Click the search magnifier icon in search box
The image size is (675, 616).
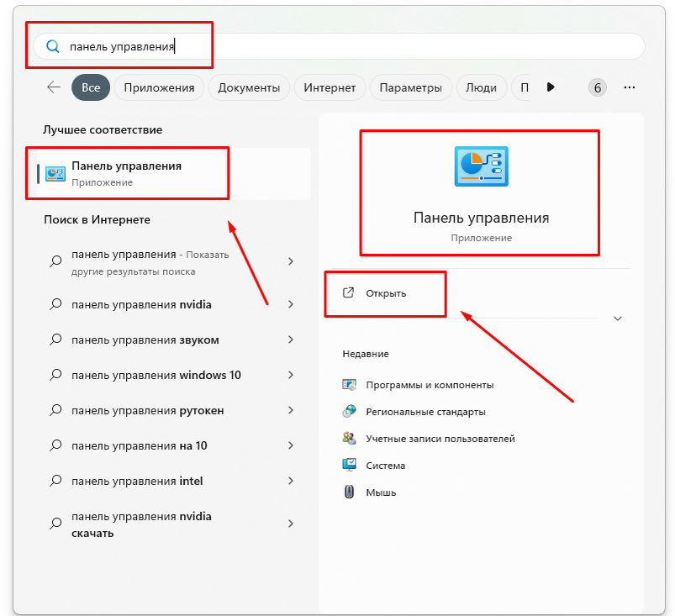[52, 46]
